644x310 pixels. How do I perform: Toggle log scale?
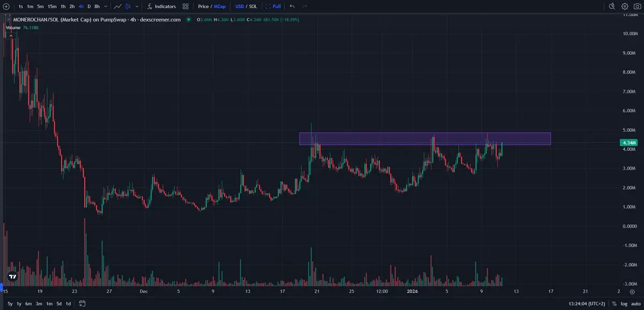624,304
